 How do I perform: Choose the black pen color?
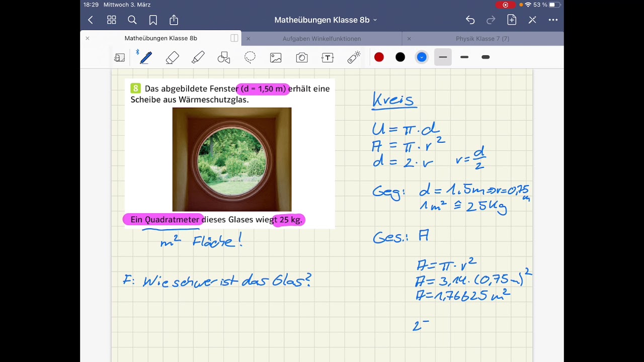tap(400, 57)
